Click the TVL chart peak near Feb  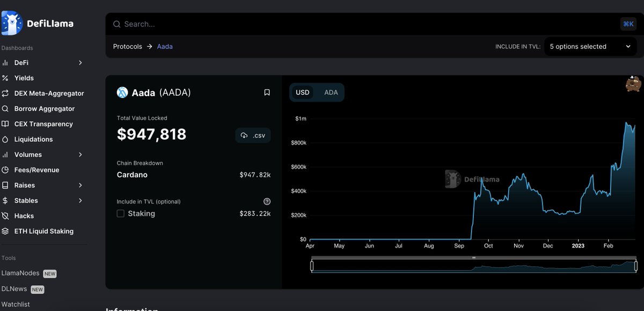tap(626, 123)
